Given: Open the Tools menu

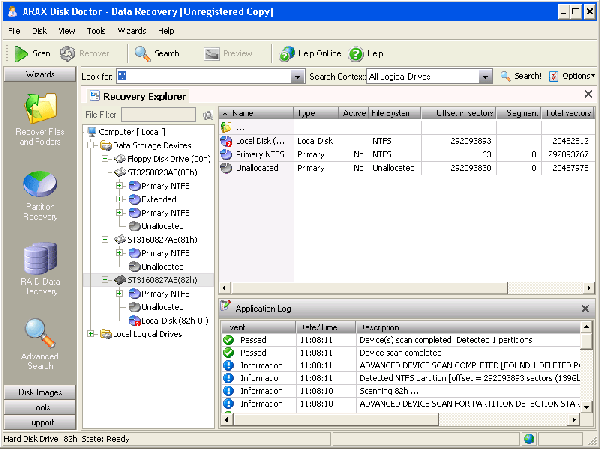Looking at the screenshot, I should (x=96, y=31).
